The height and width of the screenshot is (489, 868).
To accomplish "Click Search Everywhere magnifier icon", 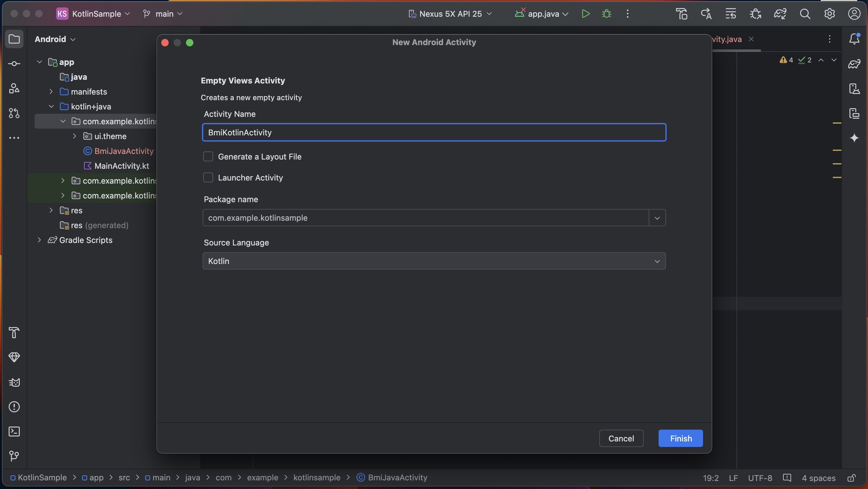I will coord(805,14).
